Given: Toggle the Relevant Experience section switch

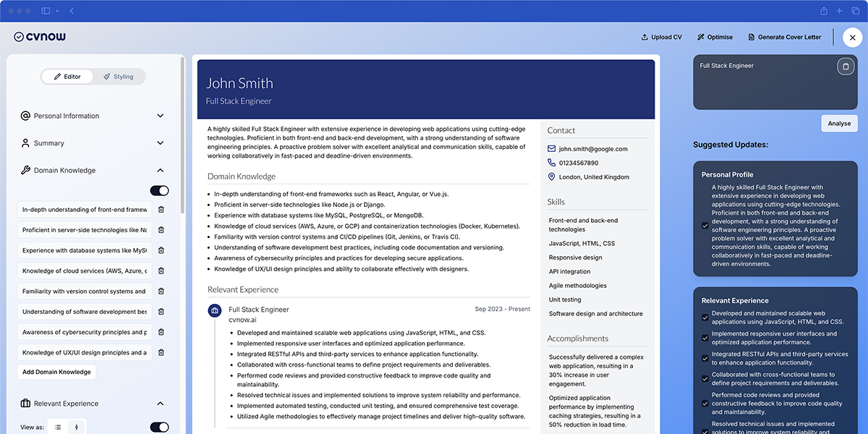Looking at the screenshot, I should click(159, 427).
